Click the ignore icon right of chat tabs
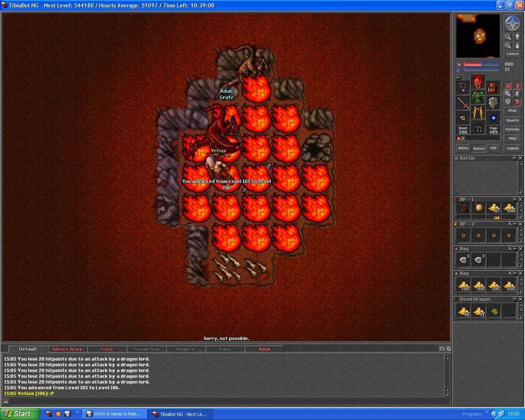Image resolution: width=525 pixels, height=420 pixels. (x=449, y=349)
